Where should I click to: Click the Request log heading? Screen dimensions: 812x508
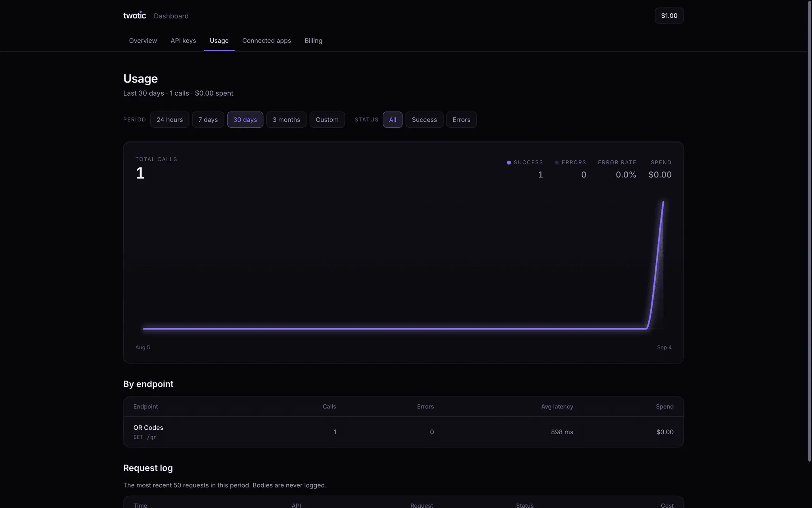tap(148, 468)
